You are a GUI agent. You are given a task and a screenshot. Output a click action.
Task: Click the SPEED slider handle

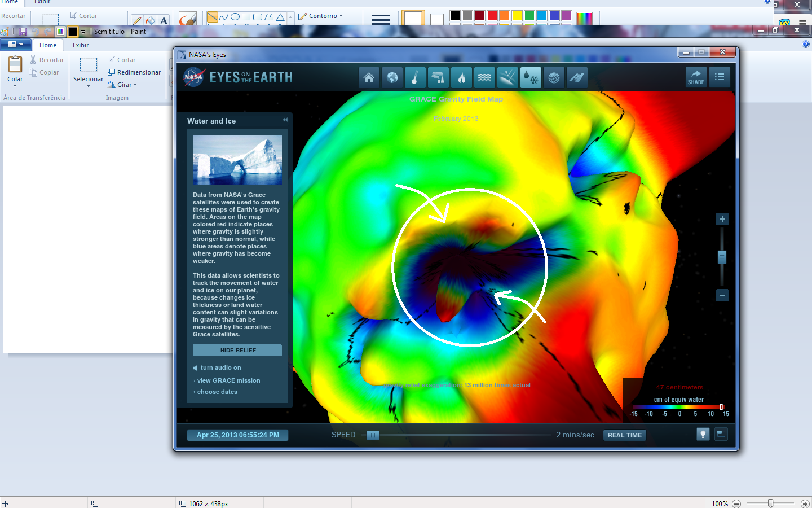373,435
